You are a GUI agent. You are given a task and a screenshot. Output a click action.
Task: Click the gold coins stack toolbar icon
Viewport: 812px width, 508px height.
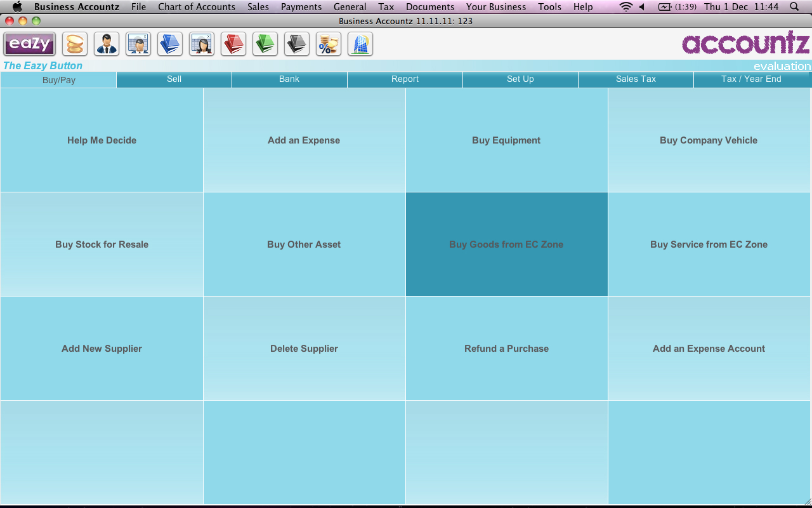point(75,44)
